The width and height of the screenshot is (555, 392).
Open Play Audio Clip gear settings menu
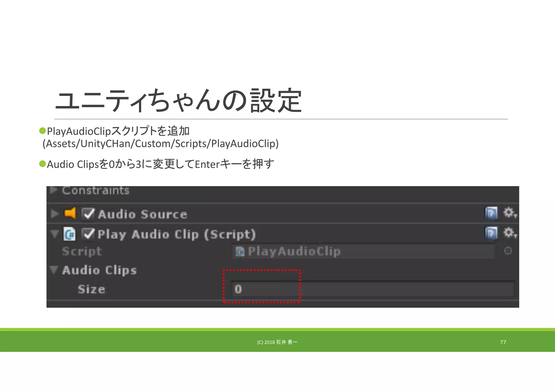pyautogui.click(x=510, y=233)
